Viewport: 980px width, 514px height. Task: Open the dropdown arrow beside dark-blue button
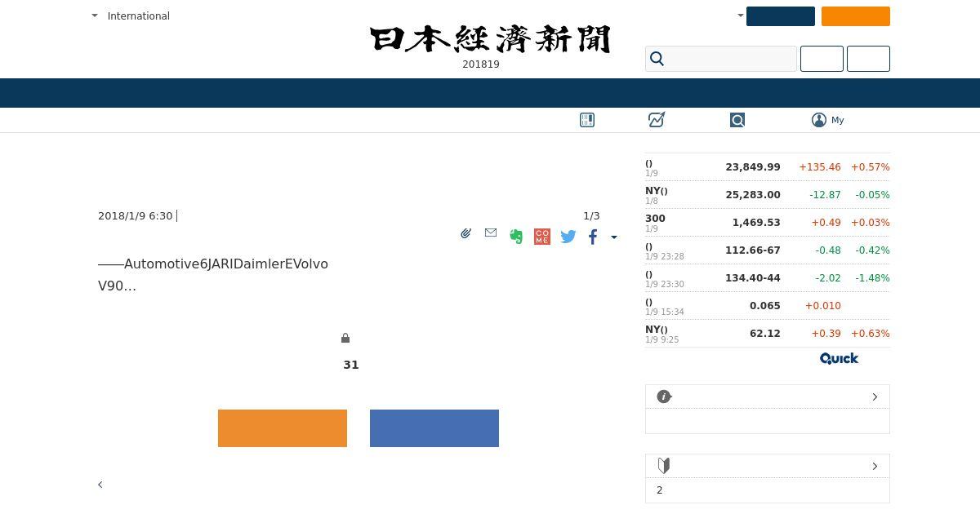(741, 16)
